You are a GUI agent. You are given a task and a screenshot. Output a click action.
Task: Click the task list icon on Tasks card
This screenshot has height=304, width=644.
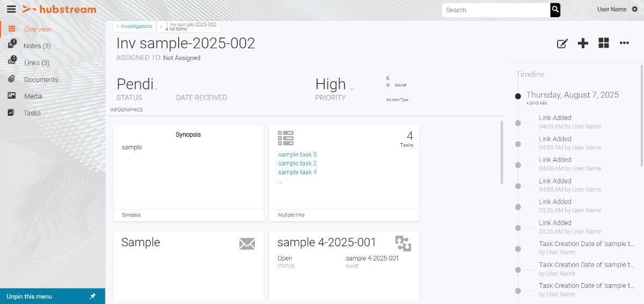pos(286,138)
